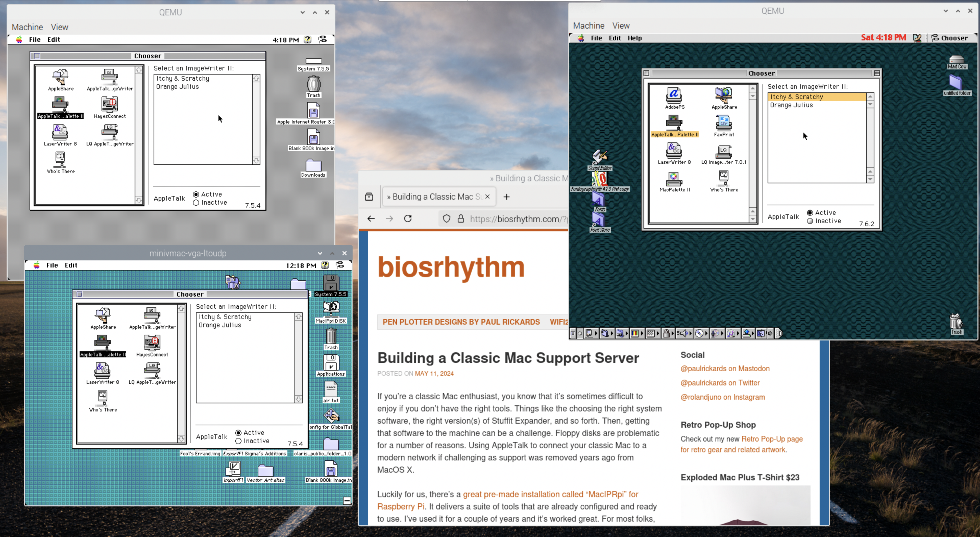980x537 pixels.
Task: Click MacIPpi DISK icon in minivmac
Action: point(330,312)
